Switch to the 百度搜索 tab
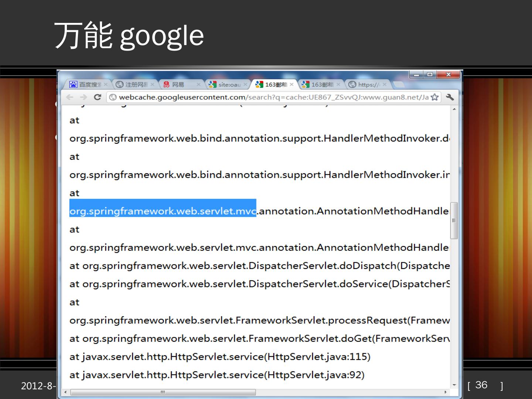 tap(88, 85)
